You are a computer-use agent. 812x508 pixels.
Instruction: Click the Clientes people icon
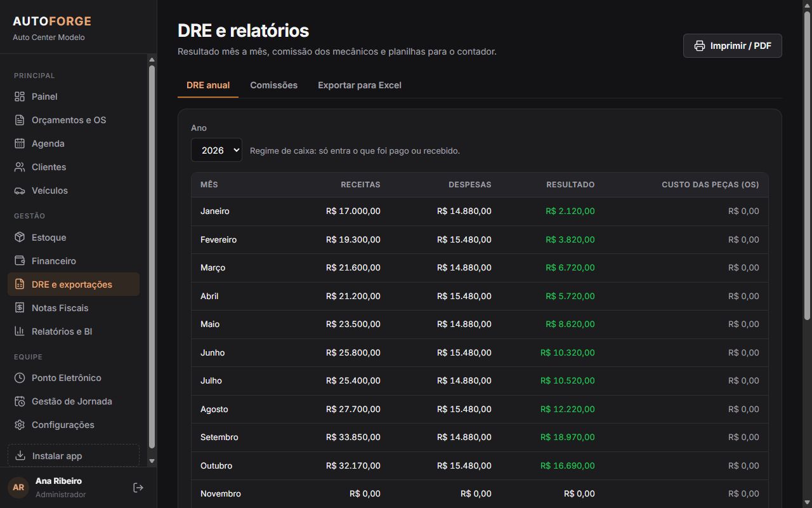(20, 167)
